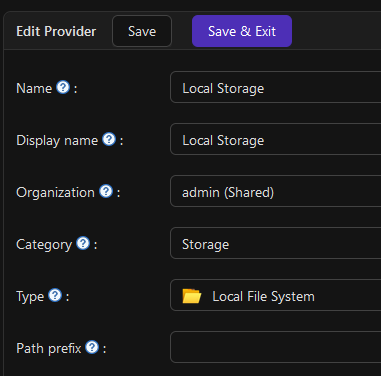This screenshot has height=376, width=381.
Task: Open help tooltip icon beside Type
Action: point(55,295)
